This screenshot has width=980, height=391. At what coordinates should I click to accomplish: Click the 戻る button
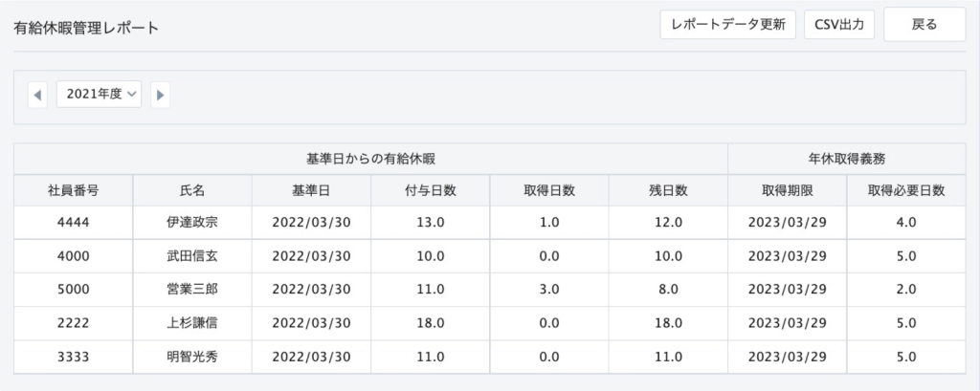924,25
